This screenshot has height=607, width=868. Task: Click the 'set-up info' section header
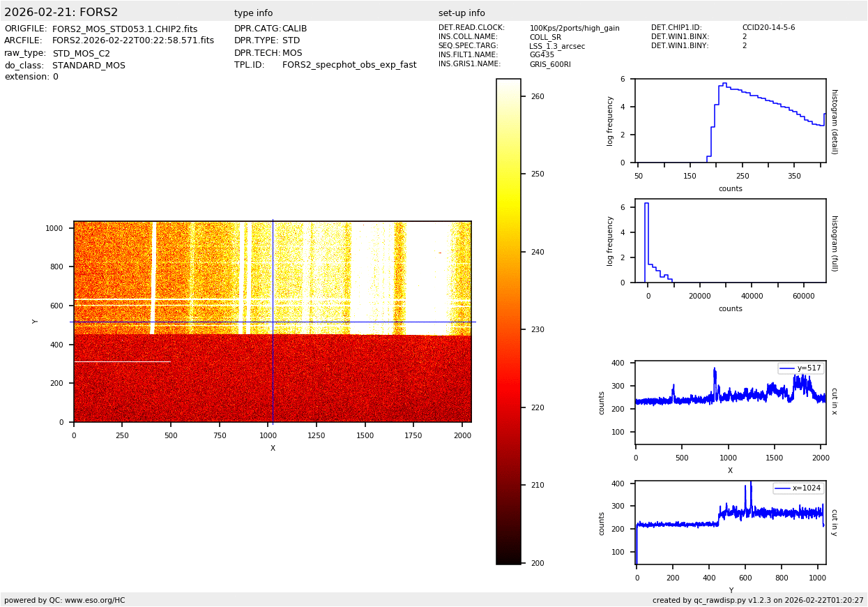point(462,13)
